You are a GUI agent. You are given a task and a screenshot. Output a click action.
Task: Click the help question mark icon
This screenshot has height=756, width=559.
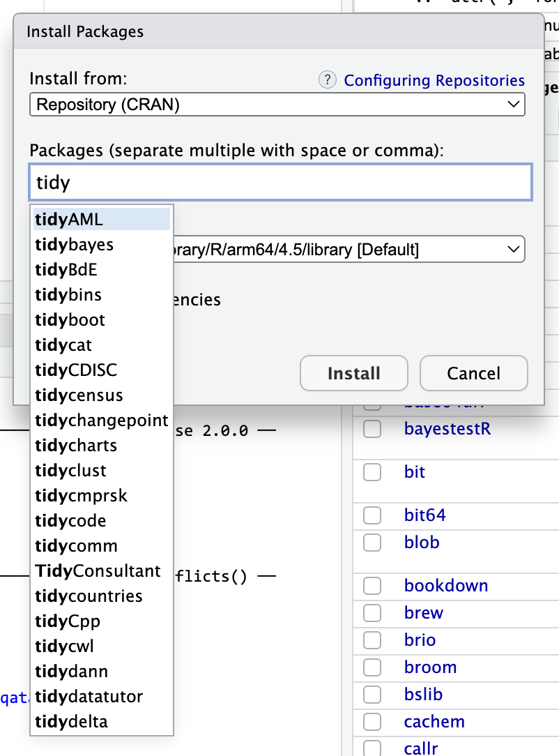point(327,80)
